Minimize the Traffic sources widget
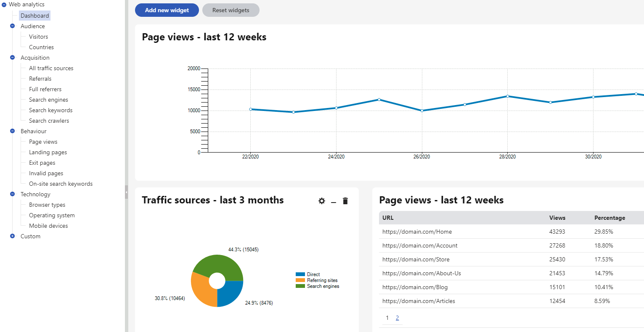 pos(333,202)
